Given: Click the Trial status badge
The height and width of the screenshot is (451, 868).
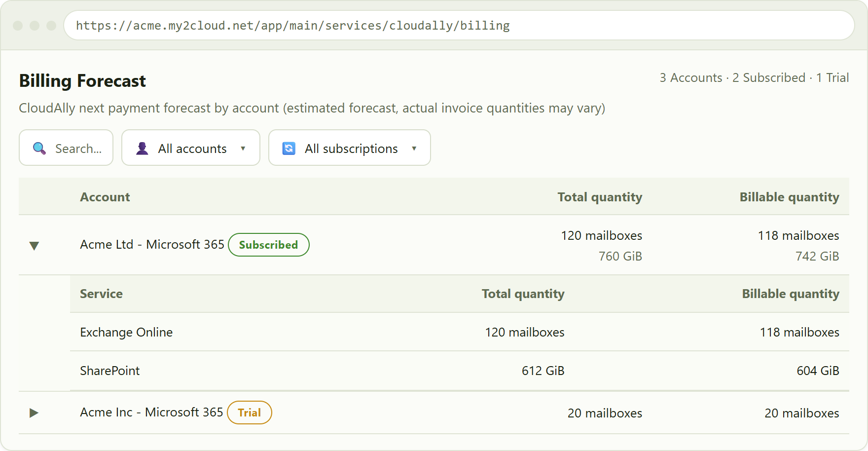Looking at the screenshot, I should [250, 413].
